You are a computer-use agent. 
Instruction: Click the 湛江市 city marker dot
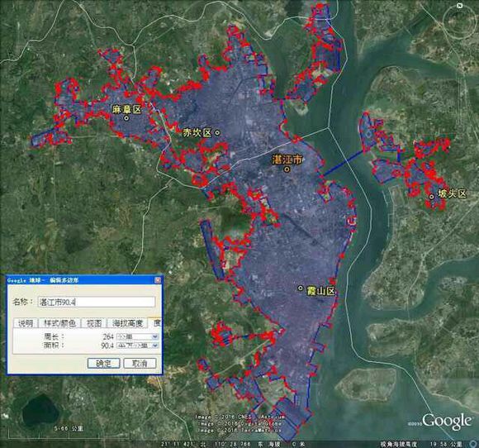(x=287, y=169)
